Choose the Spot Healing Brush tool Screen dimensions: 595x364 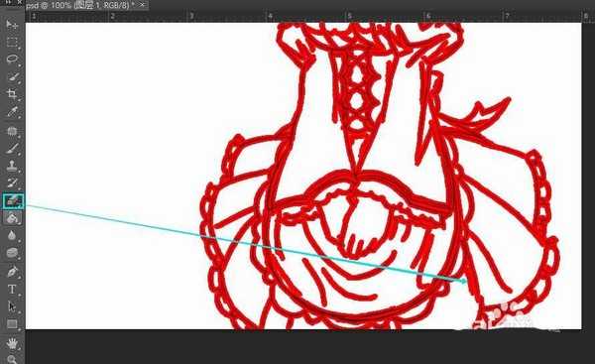point(12,131)
